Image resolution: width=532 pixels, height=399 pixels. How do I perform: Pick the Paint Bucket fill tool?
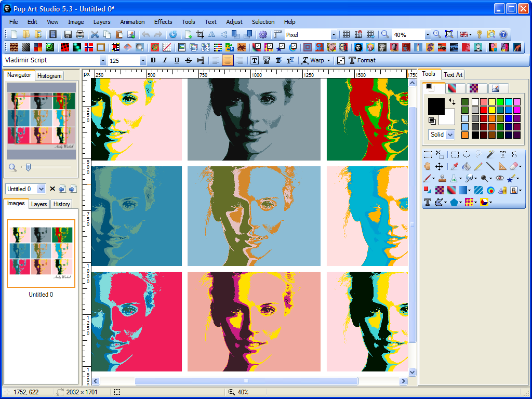[467, 167]
